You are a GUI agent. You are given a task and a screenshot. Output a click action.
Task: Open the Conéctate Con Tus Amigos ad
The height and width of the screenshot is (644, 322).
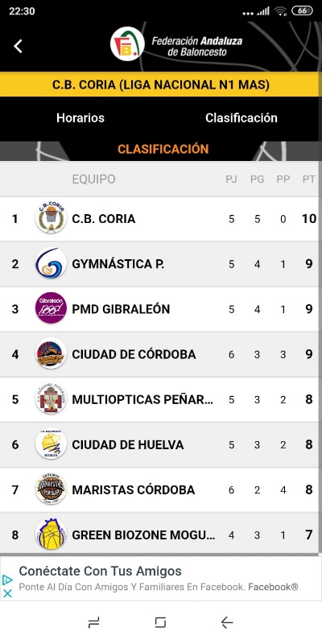click(x=100, y=571)
